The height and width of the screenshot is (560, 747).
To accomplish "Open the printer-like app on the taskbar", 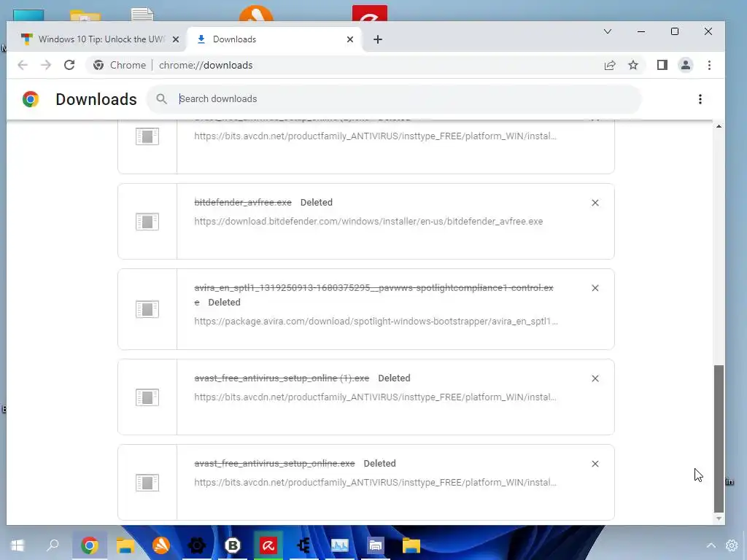I will coord(376,545).
